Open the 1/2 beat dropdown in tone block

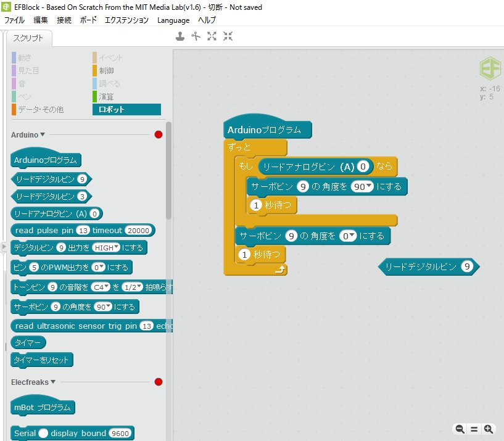point(132,287)
